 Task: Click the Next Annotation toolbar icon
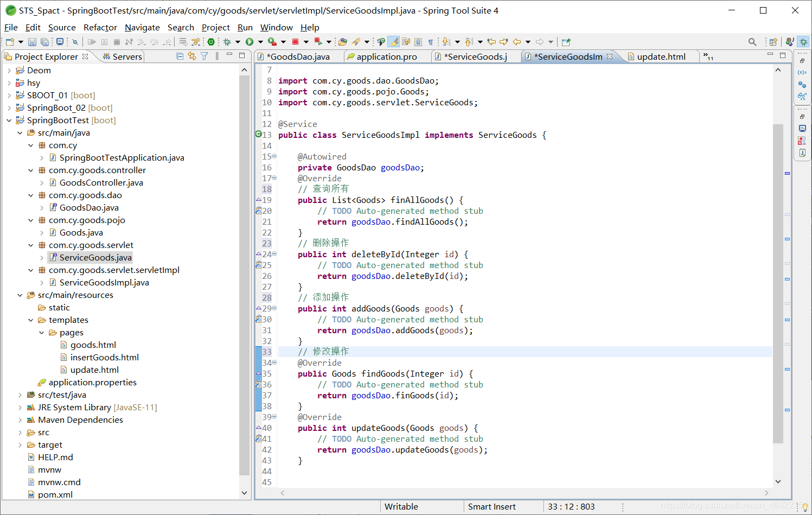tap(446, 42)
